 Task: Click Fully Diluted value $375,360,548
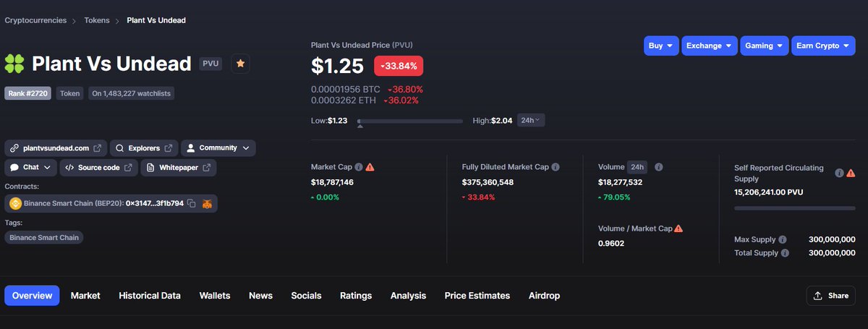pyautogui.click(x=488, y=182)
